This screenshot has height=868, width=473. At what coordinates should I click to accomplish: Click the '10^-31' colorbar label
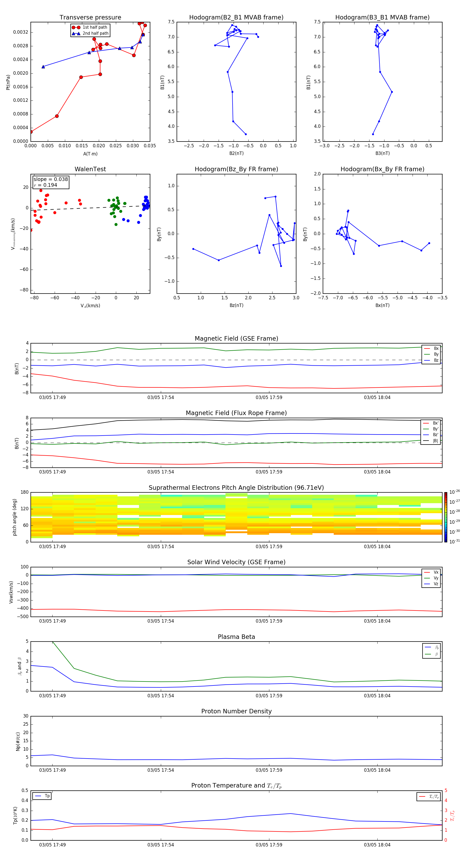pos(455,542)
